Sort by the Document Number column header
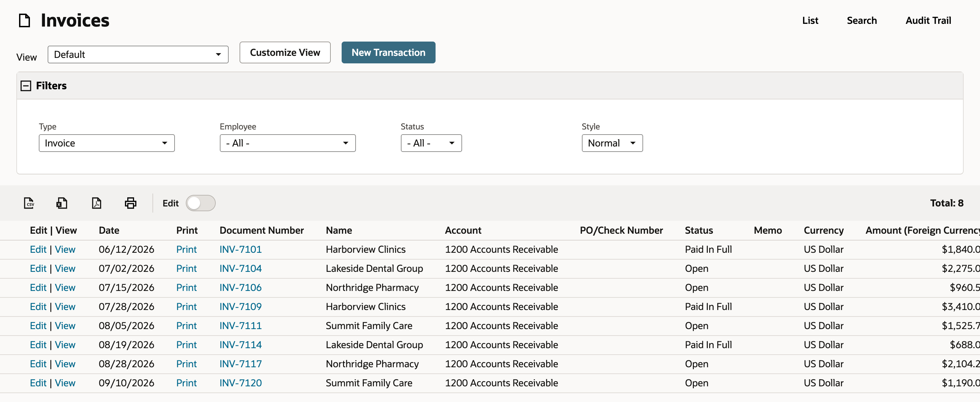The height and width of the screenshot is (402, 980). click(262, 231)
